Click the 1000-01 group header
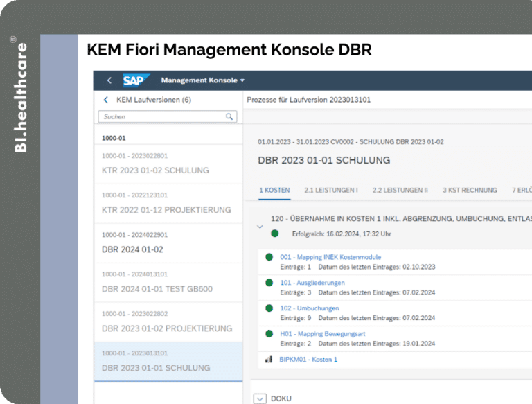 [114, 138]
